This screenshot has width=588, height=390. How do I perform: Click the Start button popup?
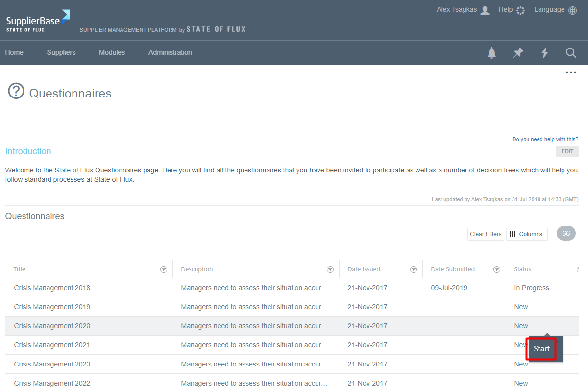(541, 349)
